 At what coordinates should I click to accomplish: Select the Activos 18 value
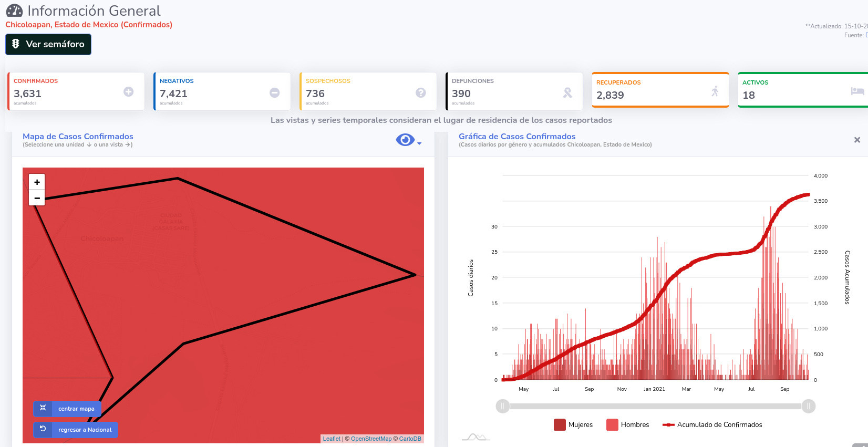coord(749,95)
